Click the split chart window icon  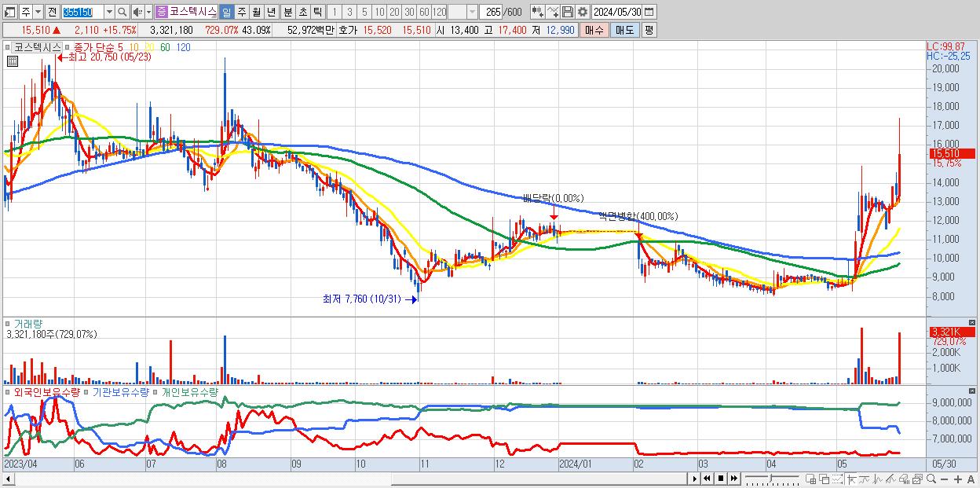coord(811,479)
